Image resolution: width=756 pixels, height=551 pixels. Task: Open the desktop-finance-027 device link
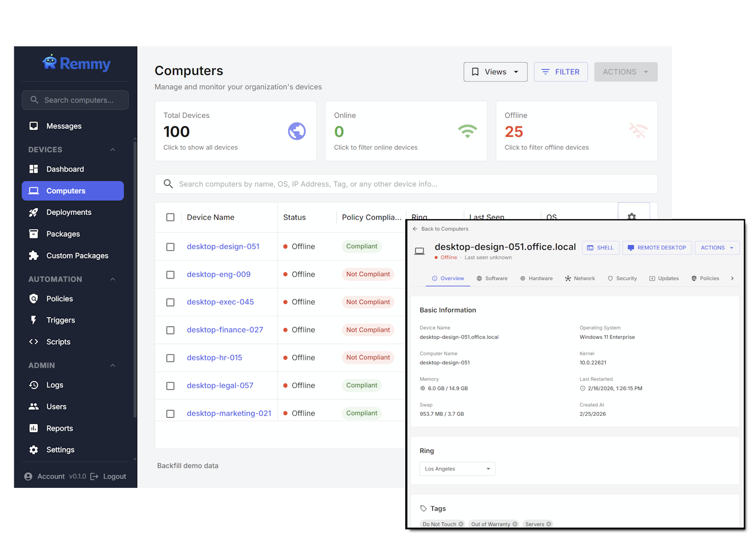[x=224, y=330]
